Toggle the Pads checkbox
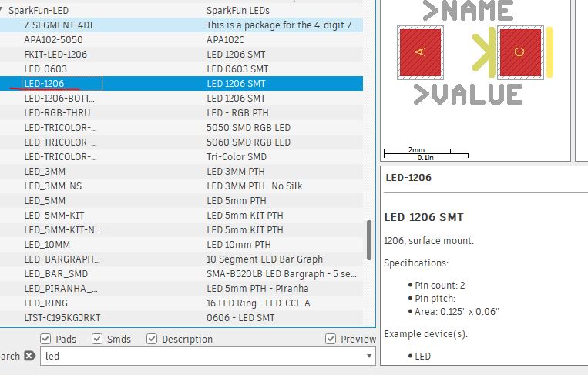This screenshot has width=588, height=375. click(x=45, y=339)
